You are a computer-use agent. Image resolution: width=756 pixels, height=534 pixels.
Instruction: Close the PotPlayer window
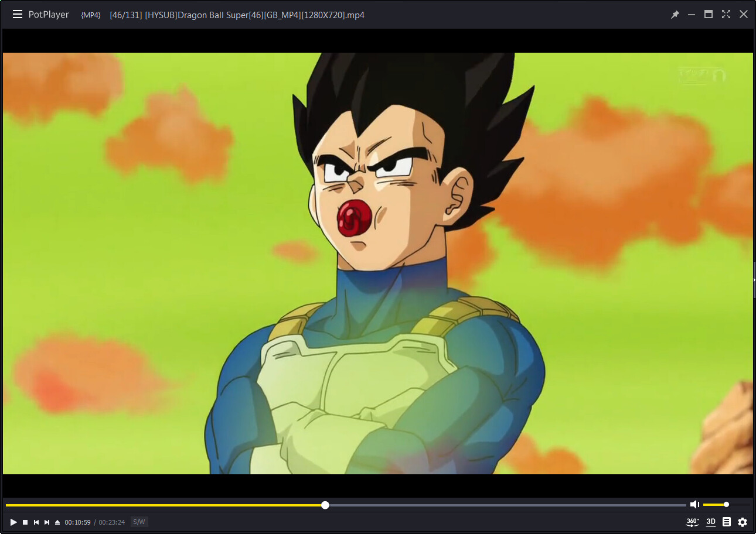point(744,15)
